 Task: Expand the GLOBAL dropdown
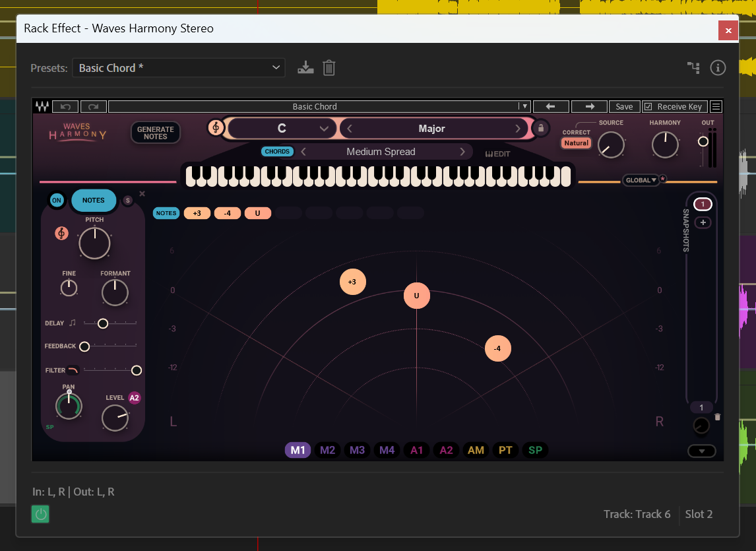pos(641,180)
